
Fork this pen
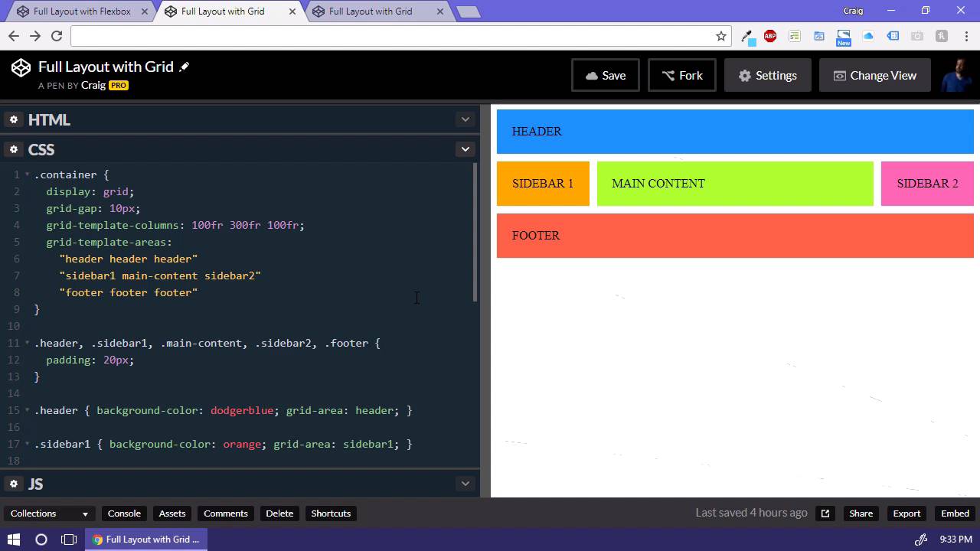point(682,75)
